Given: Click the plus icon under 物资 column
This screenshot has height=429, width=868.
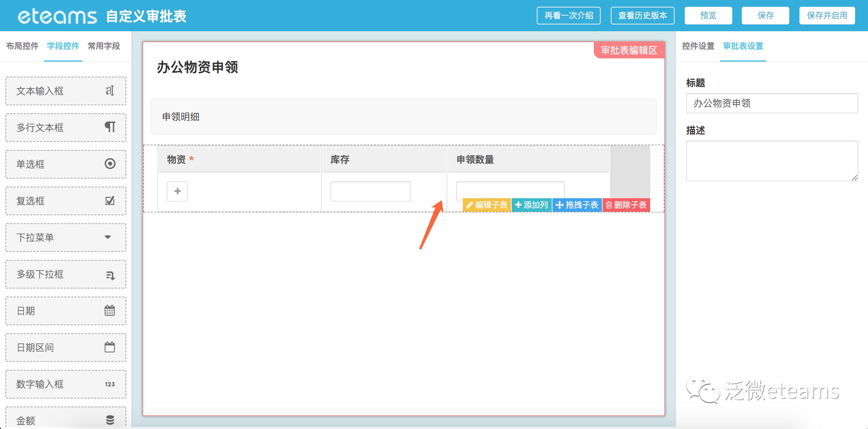Looking at the screenshot, I should coord(177,191).
